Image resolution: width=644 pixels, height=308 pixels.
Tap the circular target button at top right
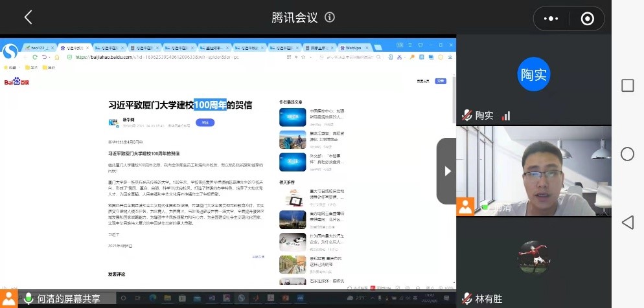click(x=587, y=18)
